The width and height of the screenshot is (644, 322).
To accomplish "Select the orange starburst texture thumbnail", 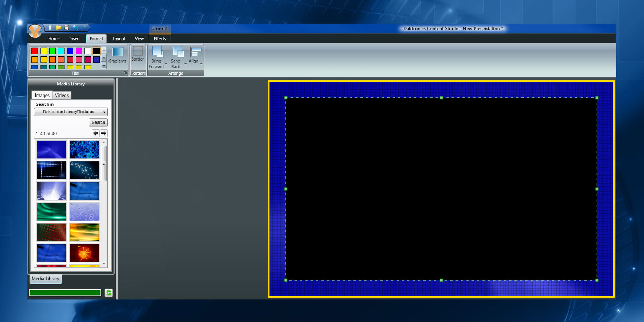I will (x=84, y=253).
